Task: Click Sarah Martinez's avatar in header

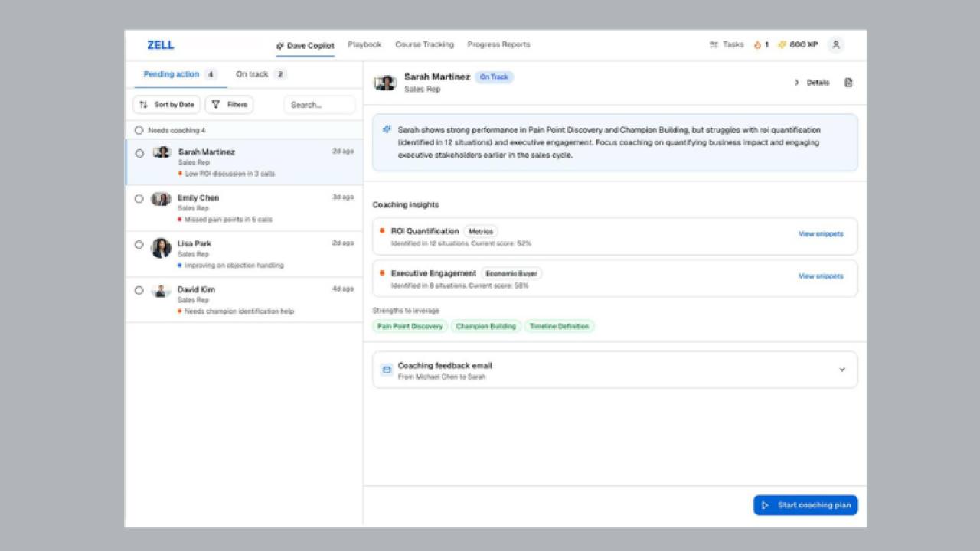Action: click(x=385, y=83)
